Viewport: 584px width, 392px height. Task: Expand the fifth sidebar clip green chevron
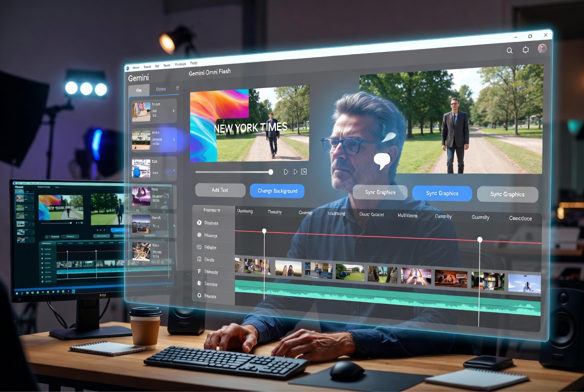coord(174,226)
